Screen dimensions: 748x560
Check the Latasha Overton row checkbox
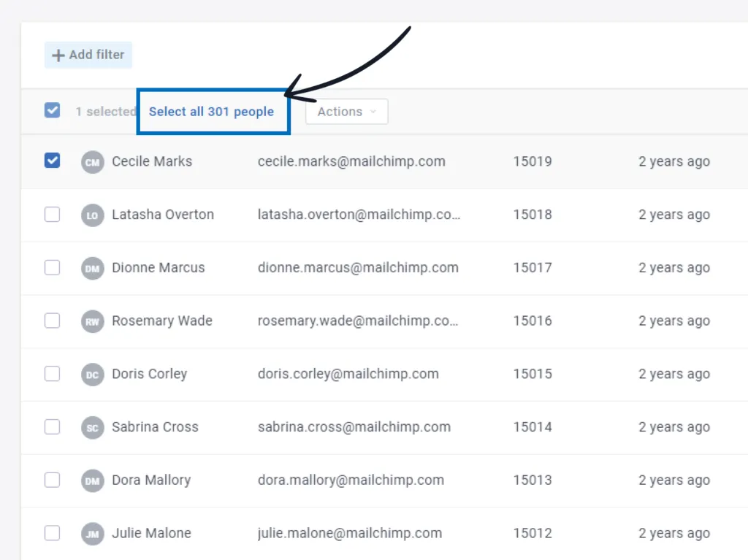(x=53, y=214)
